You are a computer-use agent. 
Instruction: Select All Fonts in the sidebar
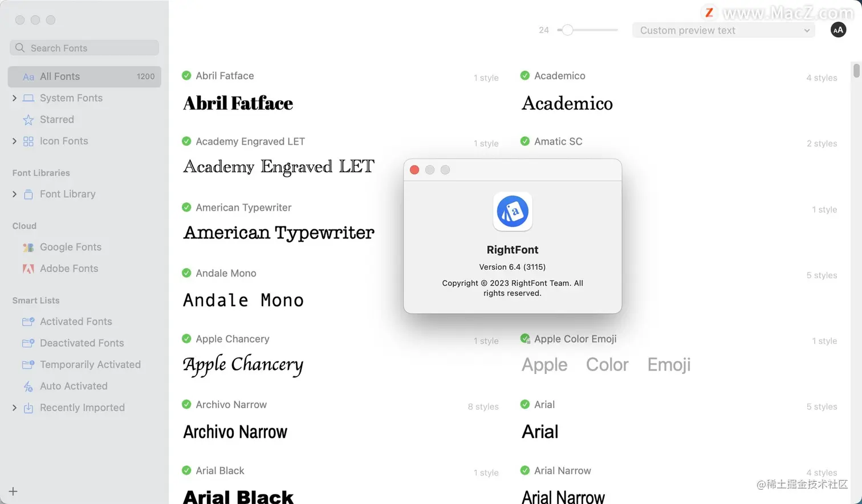click(84, 76)
